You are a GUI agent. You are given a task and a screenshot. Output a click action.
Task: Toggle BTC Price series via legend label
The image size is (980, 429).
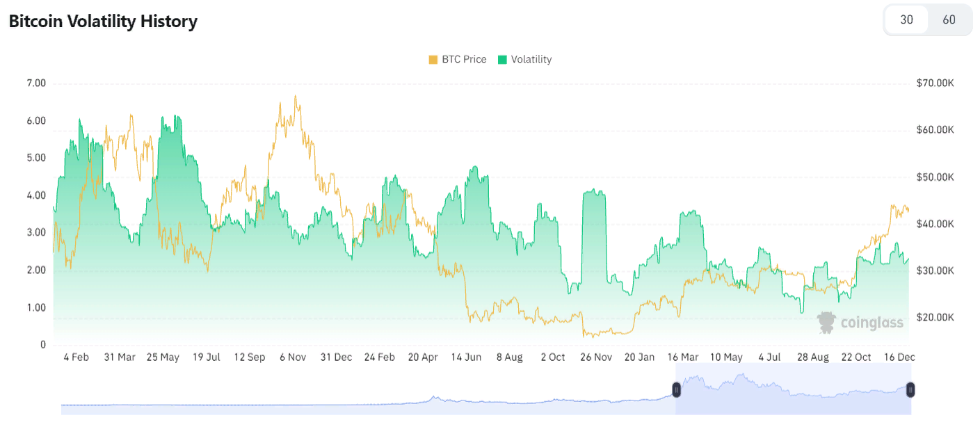[x=464, y=60]
